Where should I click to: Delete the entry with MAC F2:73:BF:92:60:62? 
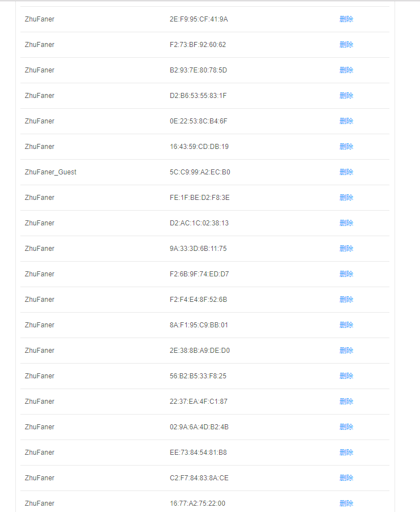[346, 45]
